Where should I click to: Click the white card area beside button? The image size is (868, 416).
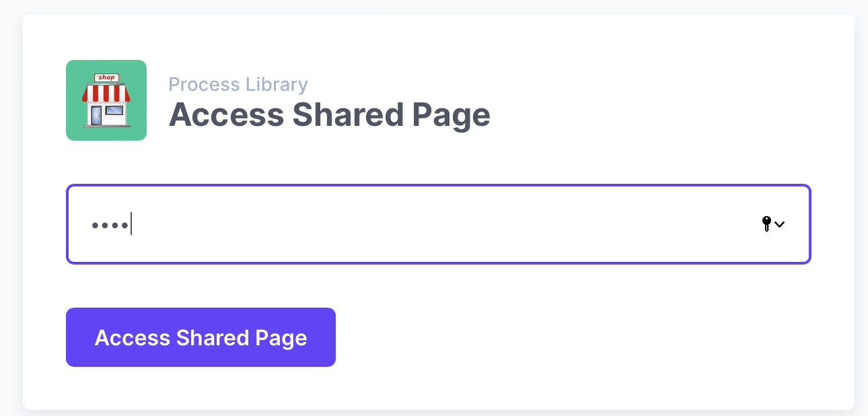(x=572, y=337)
